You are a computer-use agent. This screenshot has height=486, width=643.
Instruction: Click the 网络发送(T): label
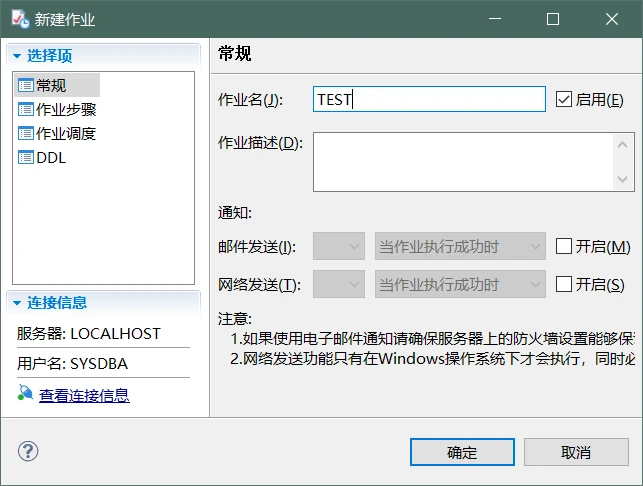(x=260, y=285)
